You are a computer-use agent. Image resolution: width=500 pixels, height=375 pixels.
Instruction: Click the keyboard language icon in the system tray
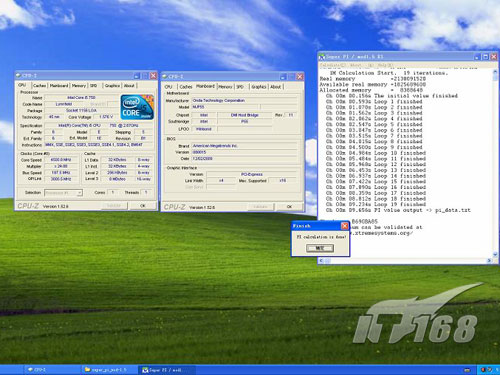[x=467, y=370]
